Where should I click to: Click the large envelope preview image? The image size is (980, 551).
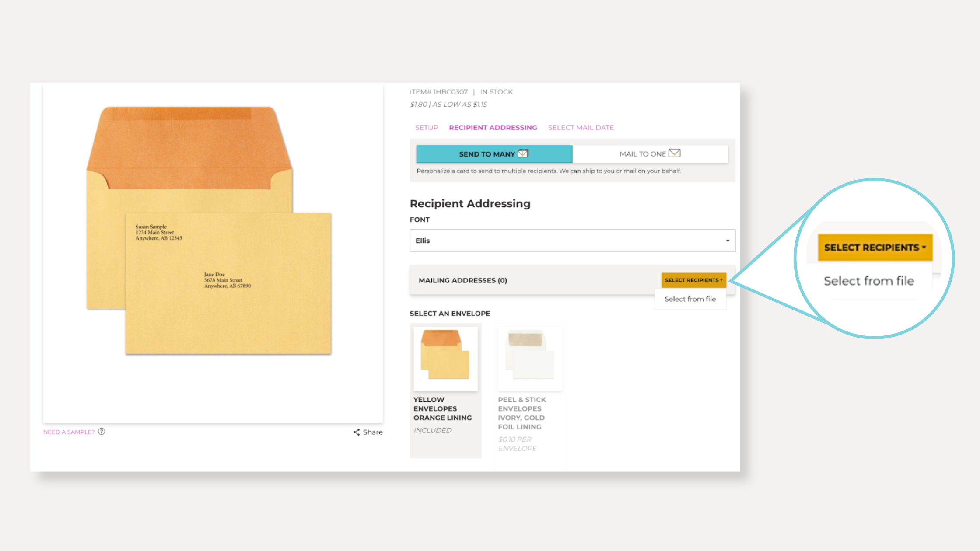coord(209,230)
